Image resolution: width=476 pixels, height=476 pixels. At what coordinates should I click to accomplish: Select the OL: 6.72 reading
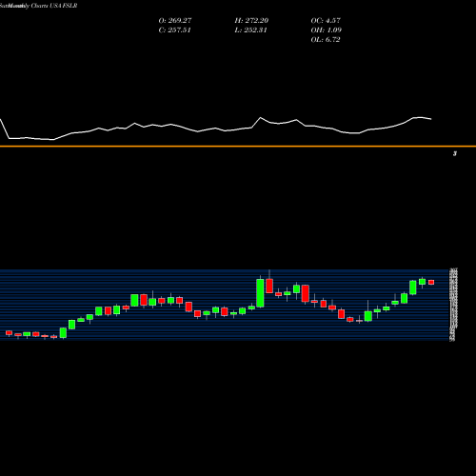coord(326,40)
